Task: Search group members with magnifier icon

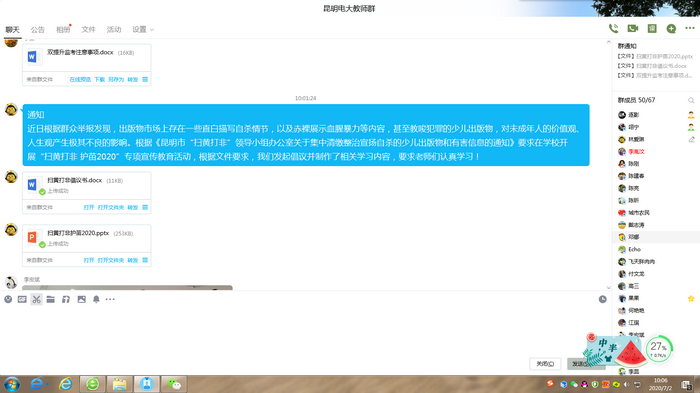Action: click(691, 100)
